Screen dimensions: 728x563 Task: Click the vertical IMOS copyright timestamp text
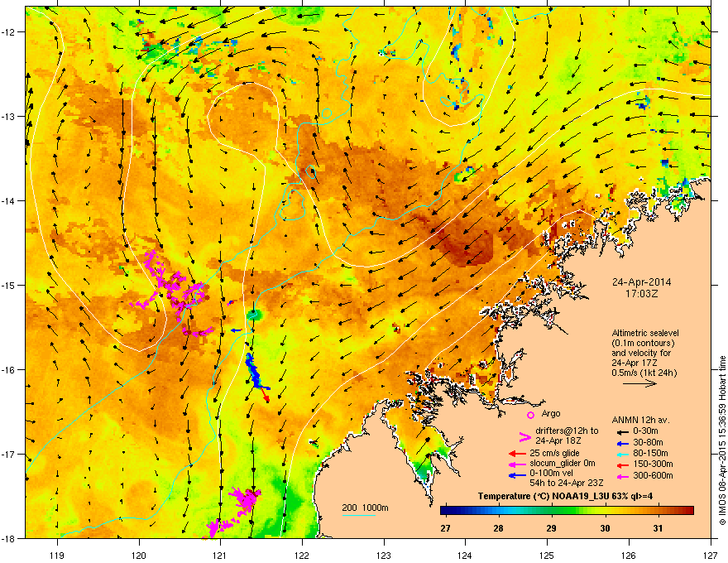722,440
